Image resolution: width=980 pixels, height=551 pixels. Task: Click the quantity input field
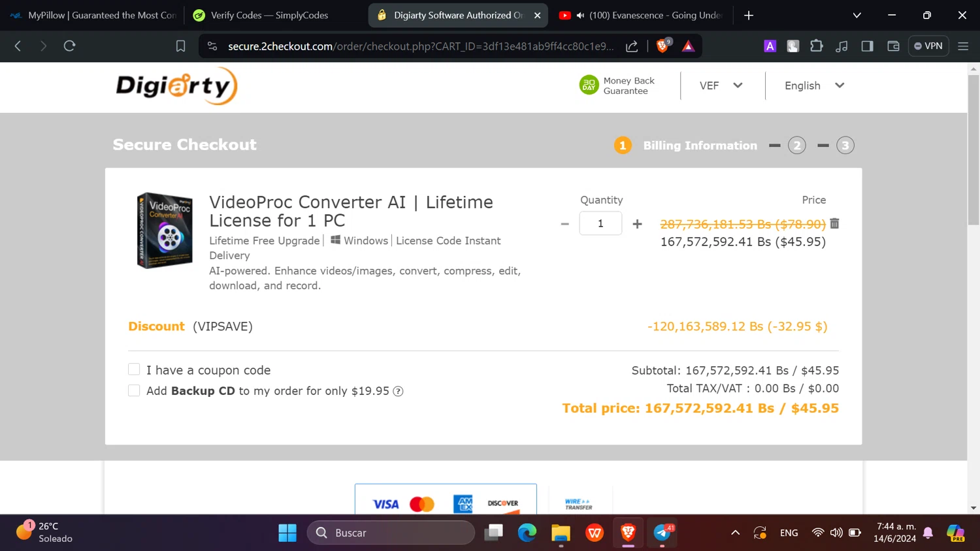[600, 223]
